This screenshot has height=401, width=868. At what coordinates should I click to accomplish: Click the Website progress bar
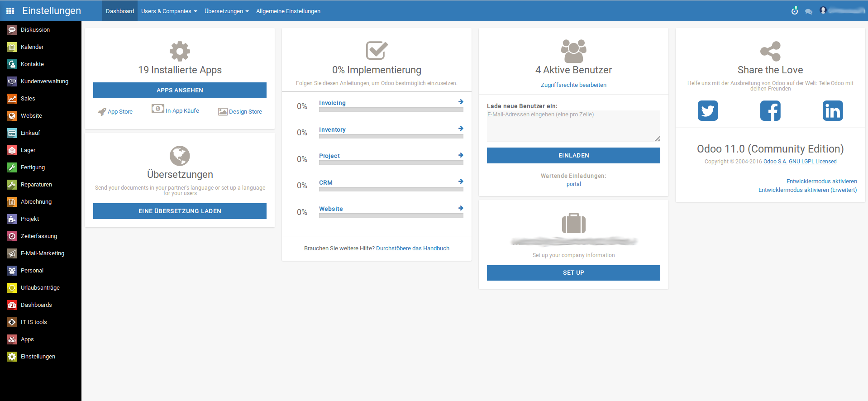(x=391, y=215)
